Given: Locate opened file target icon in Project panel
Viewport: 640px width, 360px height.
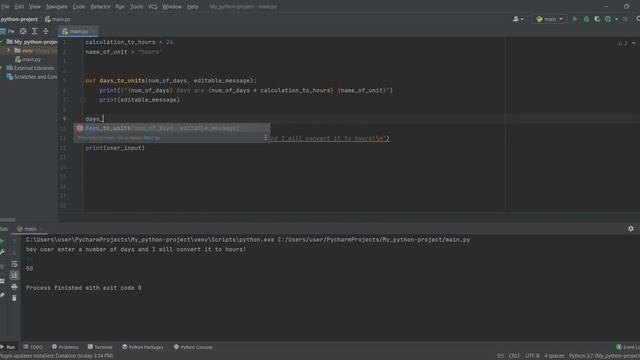Looking at the screenshot, I should click(23, 31).
